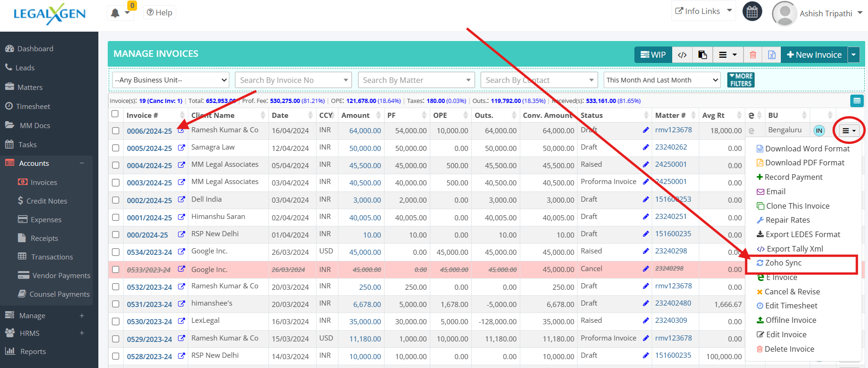Check the box for invoice 0534/2023-24

116,252
